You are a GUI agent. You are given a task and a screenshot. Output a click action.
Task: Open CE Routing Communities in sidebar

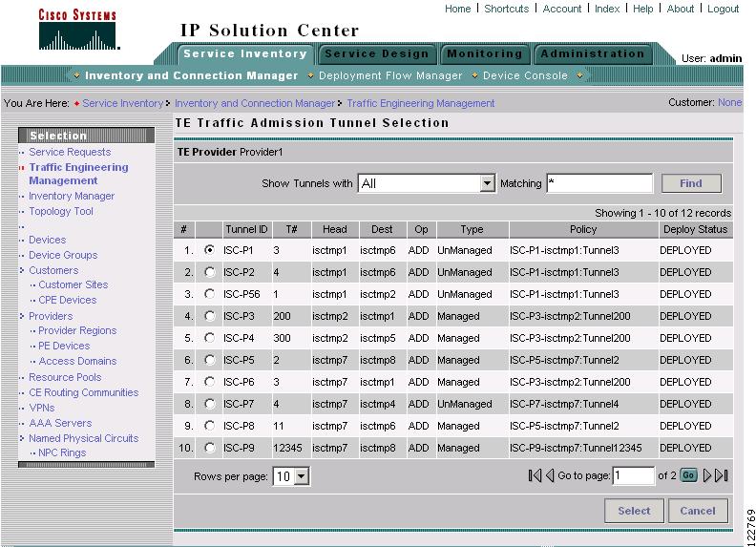[x=83, y=392]
